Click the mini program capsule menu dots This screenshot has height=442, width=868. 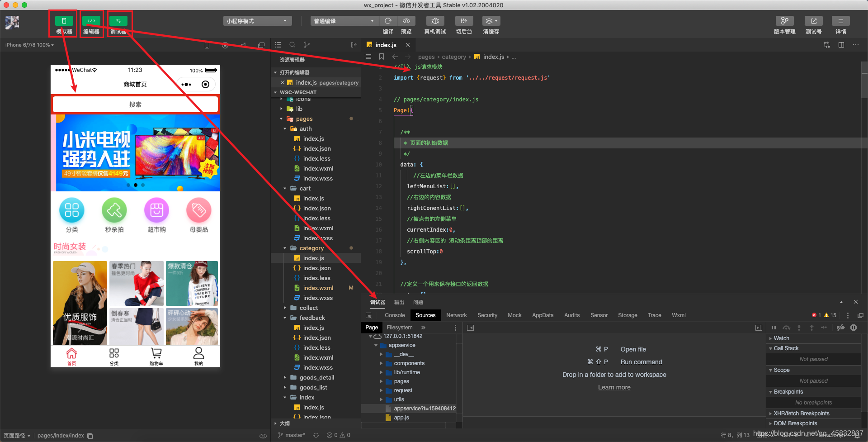coord(186,85)
